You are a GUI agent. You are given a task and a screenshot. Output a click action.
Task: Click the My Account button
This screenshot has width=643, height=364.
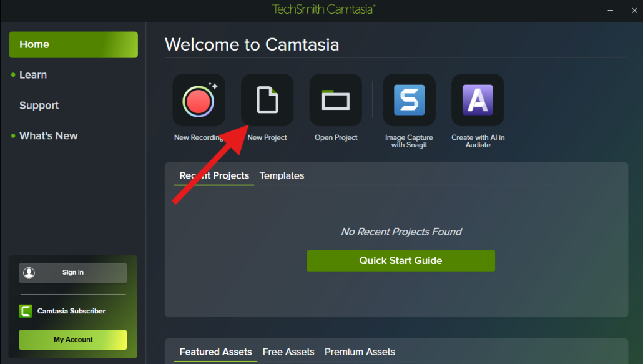[73, 340]
